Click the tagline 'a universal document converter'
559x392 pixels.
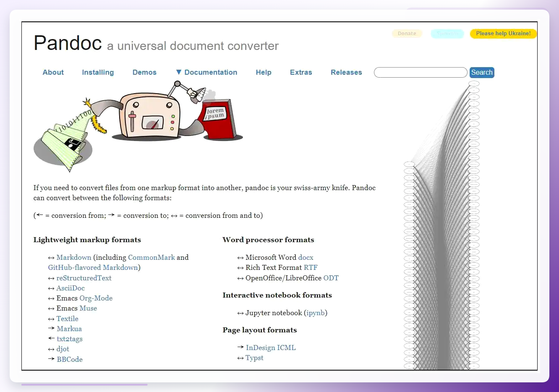193,46
